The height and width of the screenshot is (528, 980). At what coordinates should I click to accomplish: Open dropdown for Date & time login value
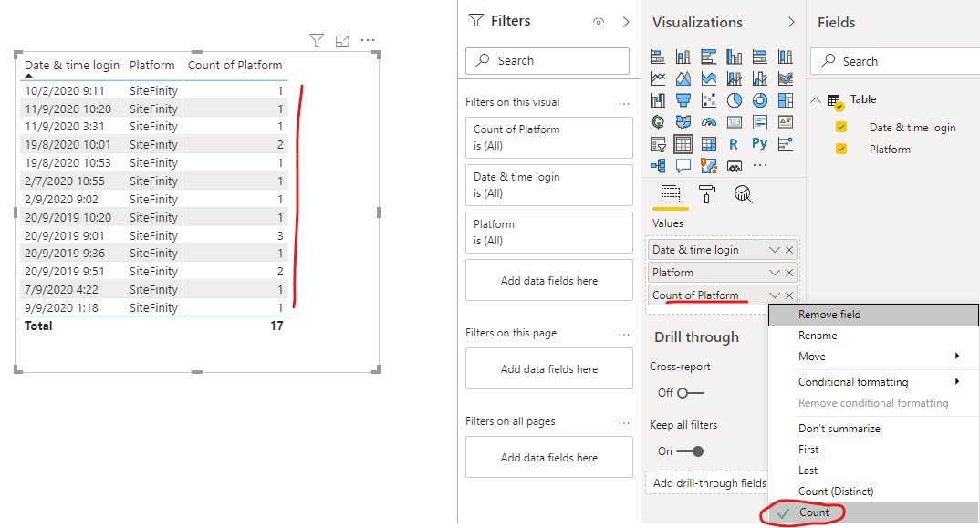pos(775,249)
